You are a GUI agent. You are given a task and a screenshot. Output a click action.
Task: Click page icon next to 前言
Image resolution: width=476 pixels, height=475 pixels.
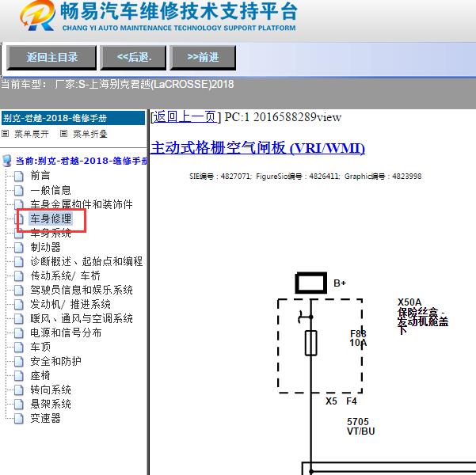[19, 176]
